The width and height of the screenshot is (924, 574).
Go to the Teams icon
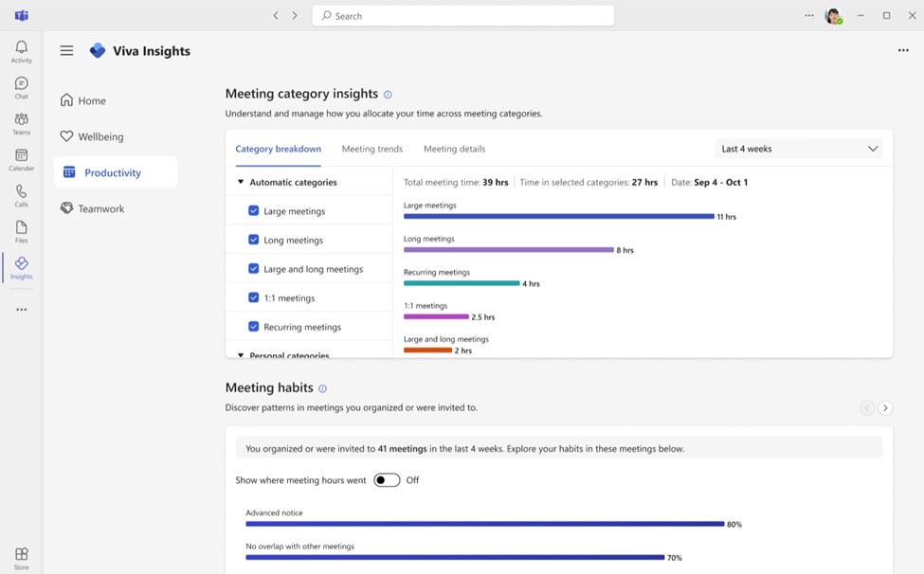pyautogui.click(x=21, y=119)
